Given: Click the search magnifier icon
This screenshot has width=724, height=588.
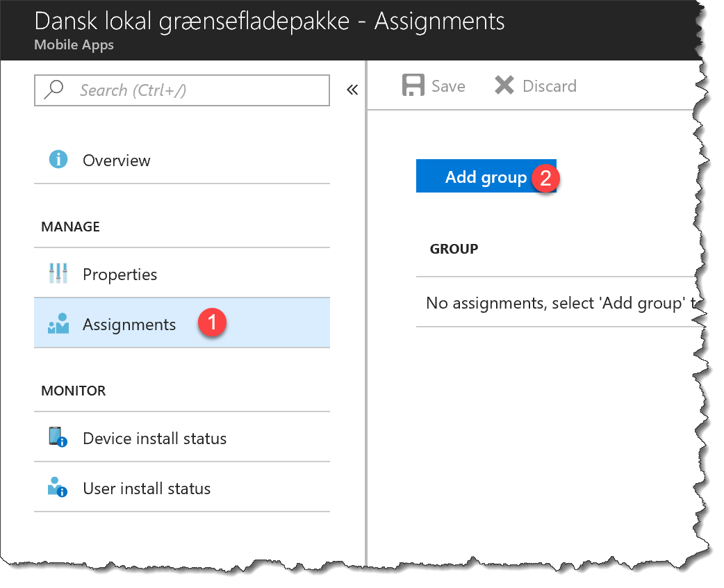Looking at the screenshot, I should pyautogui.click(x=52, y=90).
